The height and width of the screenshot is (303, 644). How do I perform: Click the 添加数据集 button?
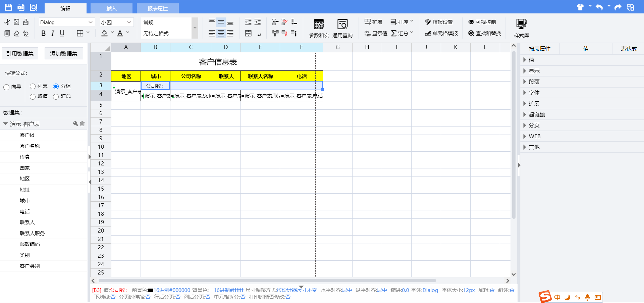[x=64, y=53]
